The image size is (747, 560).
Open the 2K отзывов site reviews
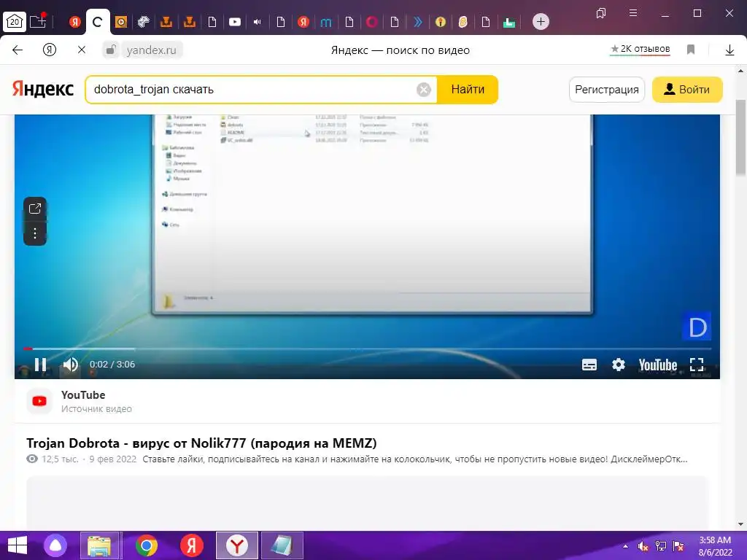pos(640,49)
